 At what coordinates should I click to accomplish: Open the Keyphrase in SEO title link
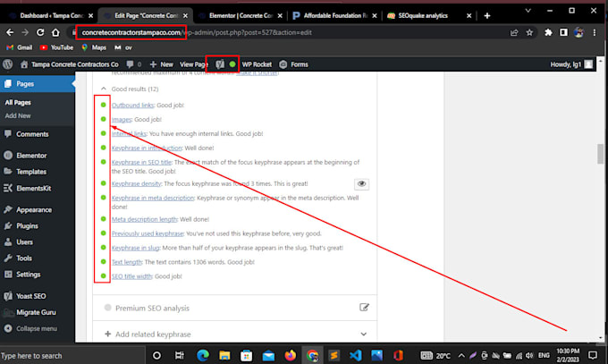coord(141,162)
